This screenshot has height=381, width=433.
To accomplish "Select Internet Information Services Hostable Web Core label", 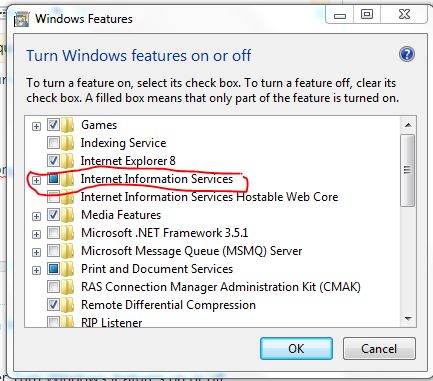I will (x=209, y=197).
